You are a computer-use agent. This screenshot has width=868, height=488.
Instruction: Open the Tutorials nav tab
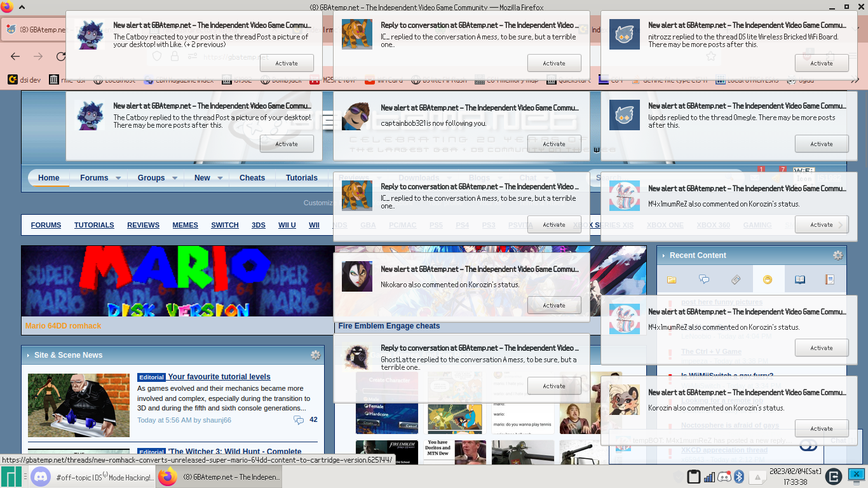point(302,178)
